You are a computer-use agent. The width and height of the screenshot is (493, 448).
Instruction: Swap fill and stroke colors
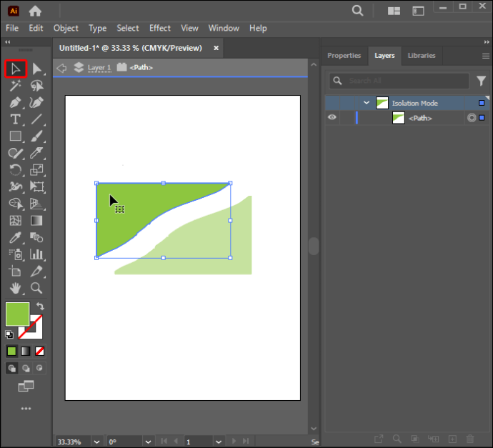click(40, 306)
